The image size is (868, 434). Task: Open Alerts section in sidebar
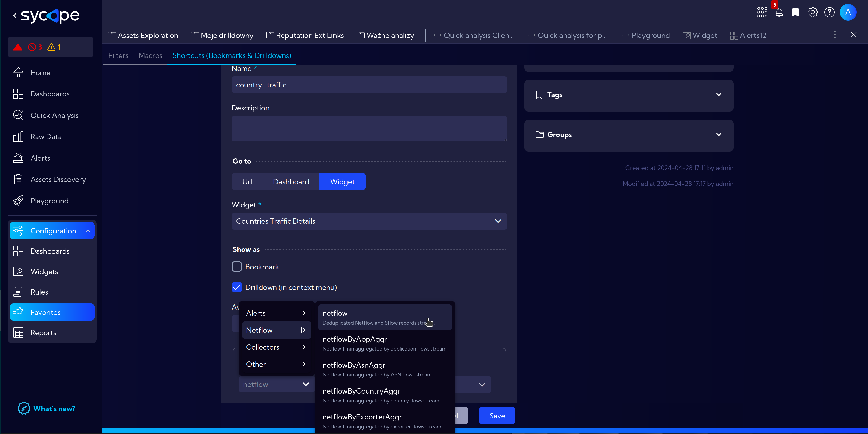click(40, 158)
